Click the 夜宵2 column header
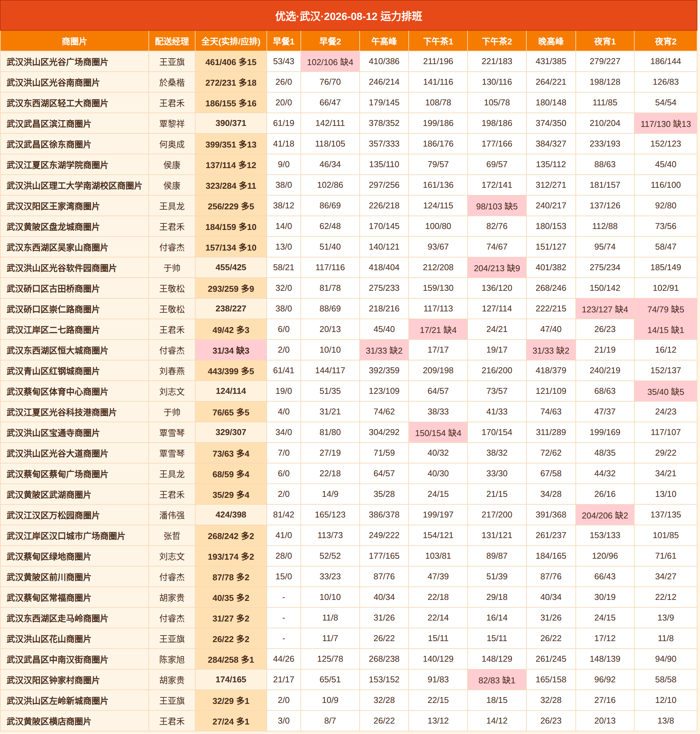The width and height of the screenshot is (700, 734). [666, 41]
